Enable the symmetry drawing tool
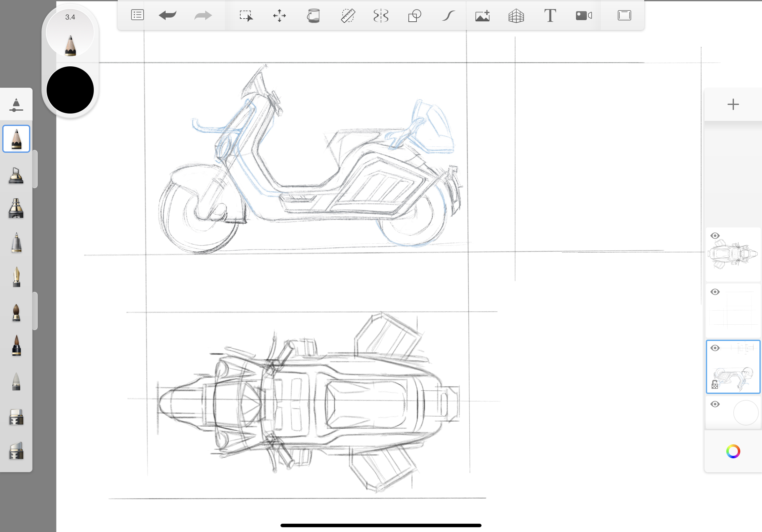This screenshot has height=532, width=762. pyautogui.click(x=381, y=15)
